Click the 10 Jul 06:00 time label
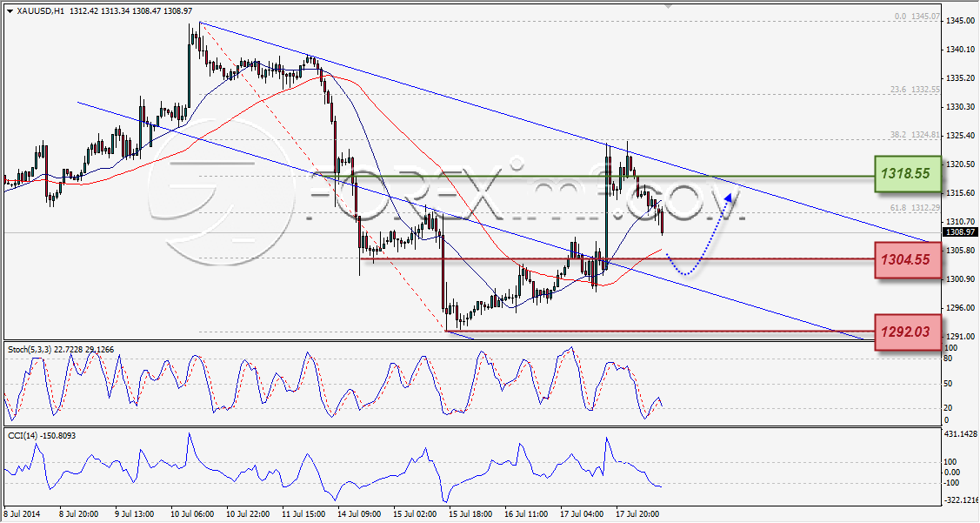 pos(192,514)
